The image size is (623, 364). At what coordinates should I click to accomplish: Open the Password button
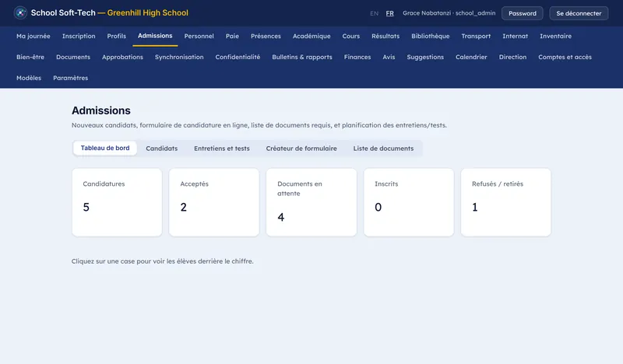pyautogui.click(x=522, y=13)
